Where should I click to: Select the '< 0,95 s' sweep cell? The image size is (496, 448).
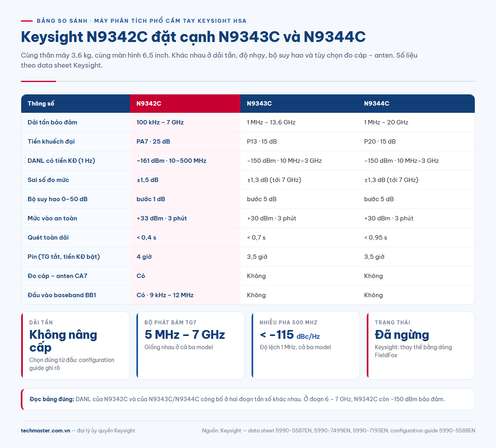coord(416,238)
